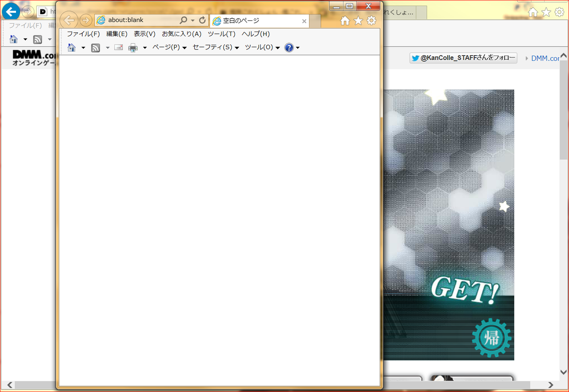Screen dimensions: 569x392
Task: Click the Read Mail icon
Action: [x=119, y=48]
